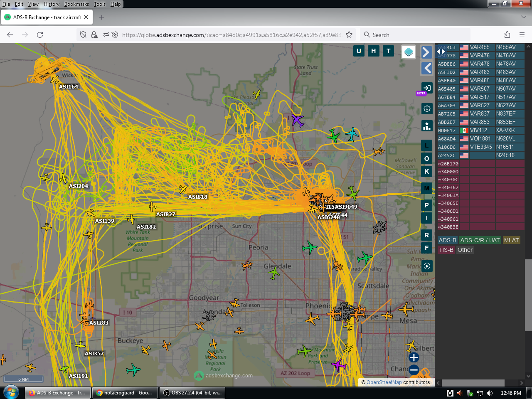532x399 pixels.
Task: Zoom in on the map
Action: pos(414,357)
